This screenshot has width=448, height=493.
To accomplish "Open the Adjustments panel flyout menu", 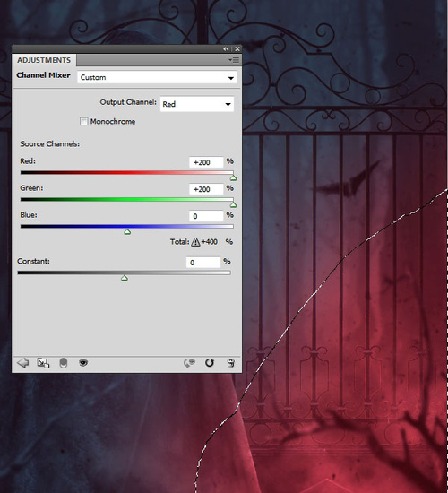I will tap(234, 60).
